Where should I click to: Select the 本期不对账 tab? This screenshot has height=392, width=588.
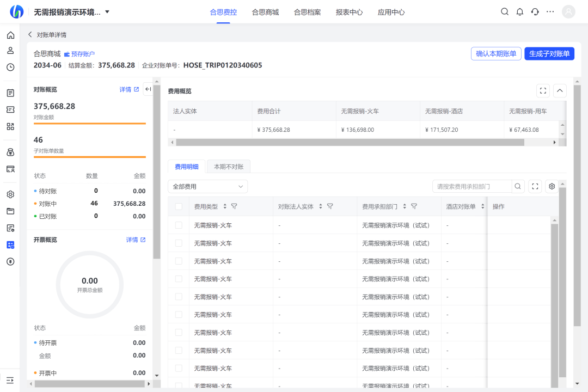pos(229,167)
